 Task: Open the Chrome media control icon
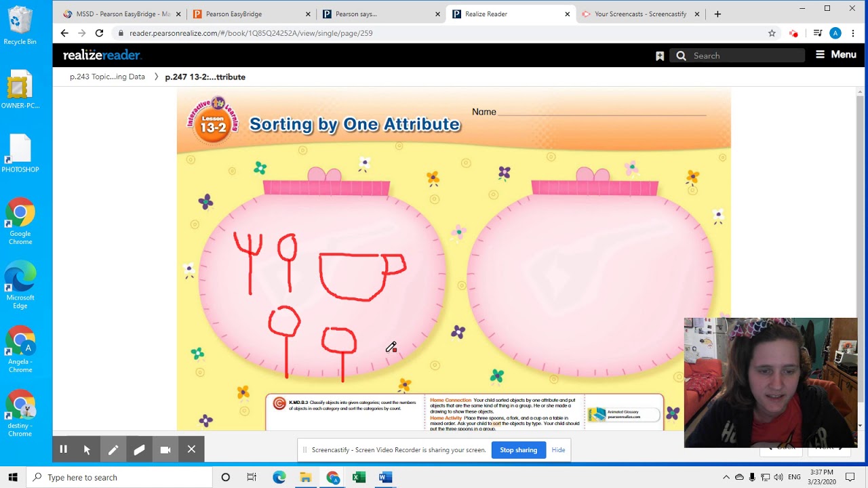pyautogui.click(x=817, y=33)
